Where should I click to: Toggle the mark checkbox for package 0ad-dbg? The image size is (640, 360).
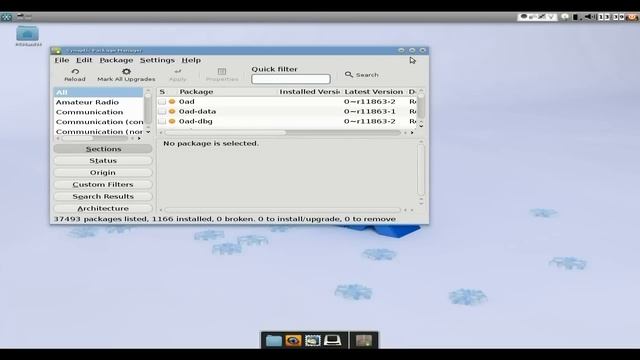pos(162,121)
